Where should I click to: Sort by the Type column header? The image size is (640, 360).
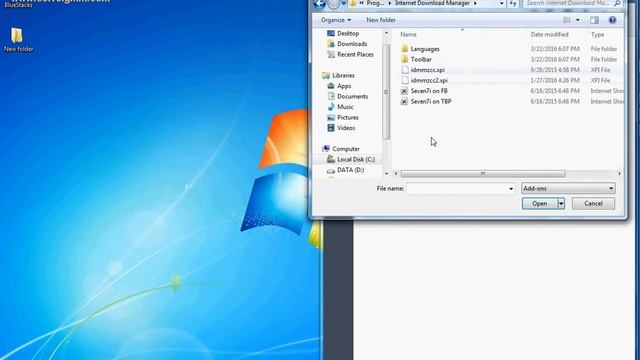(x=597, y=35)
